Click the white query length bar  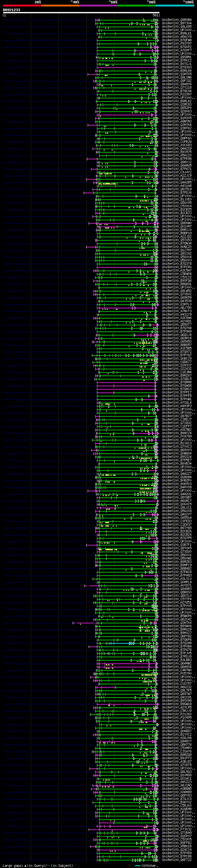81,12
